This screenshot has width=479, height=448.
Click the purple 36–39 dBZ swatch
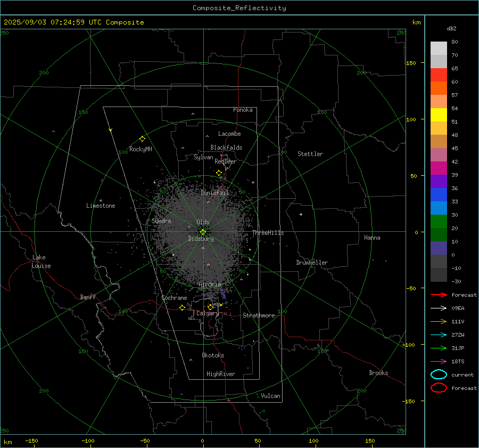[439, 182]
